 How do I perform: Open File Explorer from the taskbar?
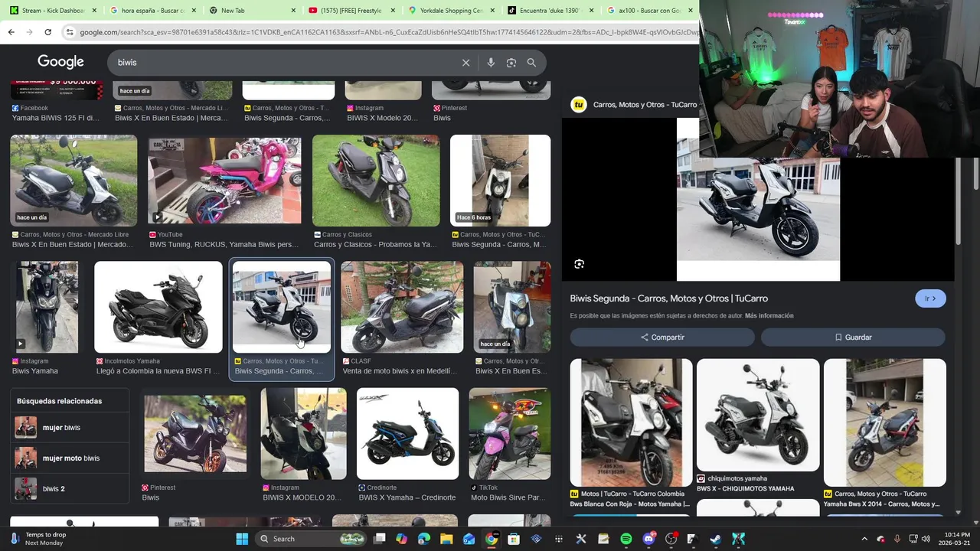[446, 539]
